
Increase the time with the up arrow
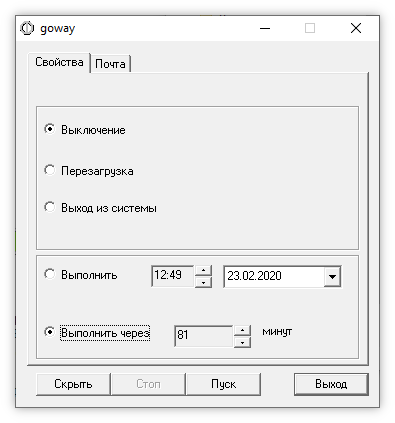pos(203,271)
